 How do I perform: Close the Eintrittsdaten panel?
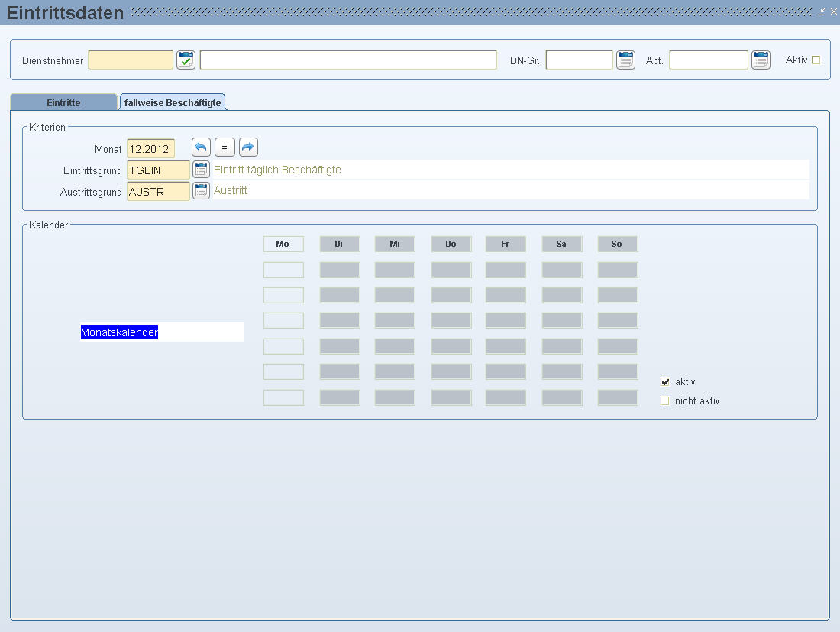(x=834, y=11)
